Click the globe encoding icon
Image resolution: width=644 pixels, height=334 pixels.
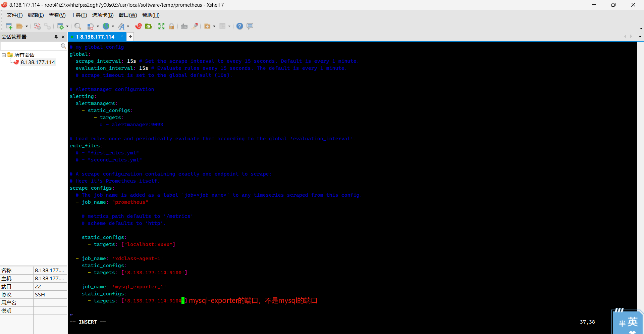pos(106,26)
